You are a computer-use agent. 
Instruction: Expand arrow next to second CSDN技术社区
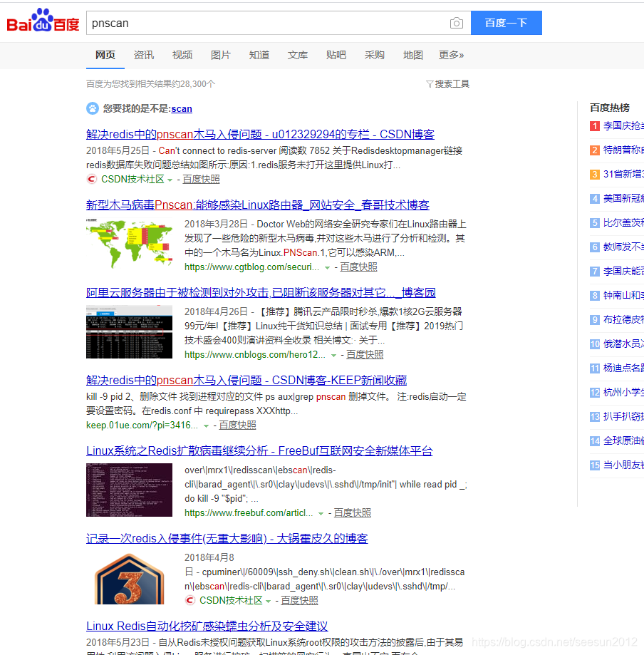(268, 601)
